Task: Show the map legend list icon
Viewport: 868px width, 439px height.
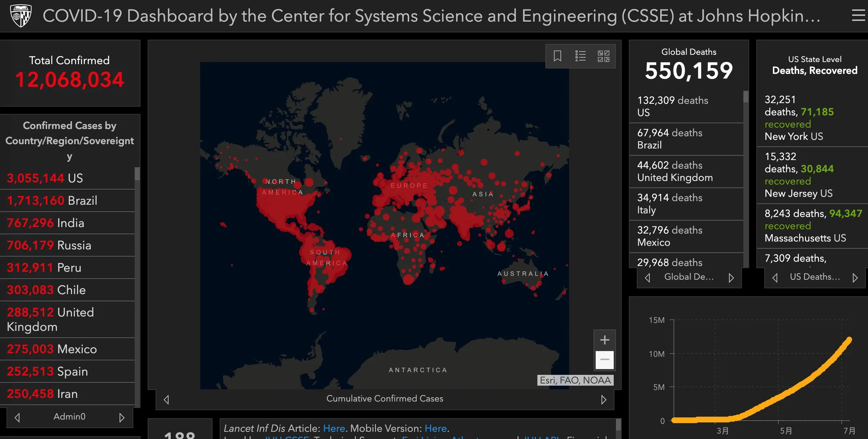Action: 580,56
